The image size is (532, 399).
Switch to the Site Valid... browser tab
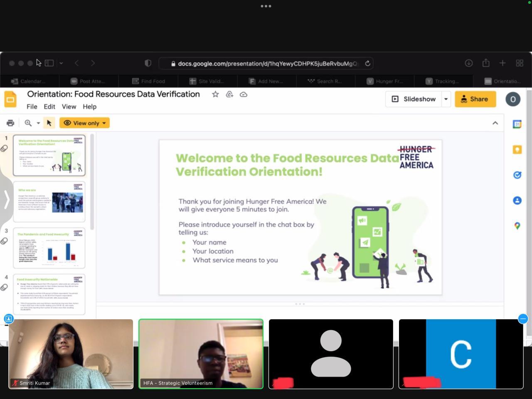[x=208, y=81]
